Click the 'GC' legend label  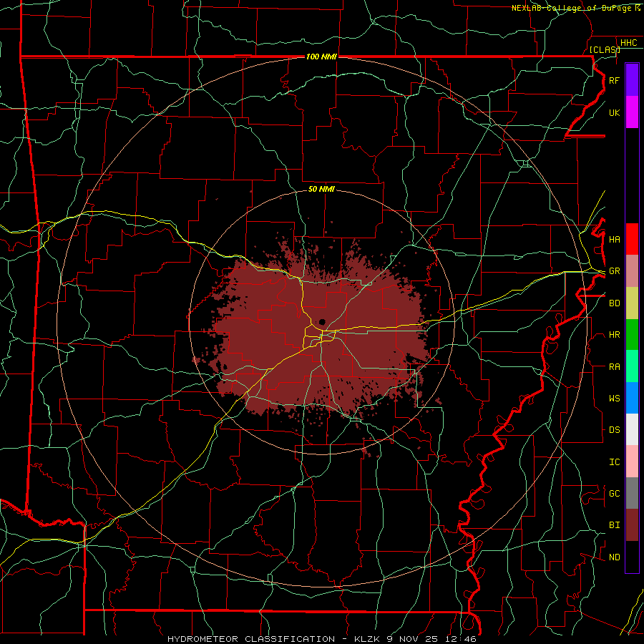click(614, 494)
